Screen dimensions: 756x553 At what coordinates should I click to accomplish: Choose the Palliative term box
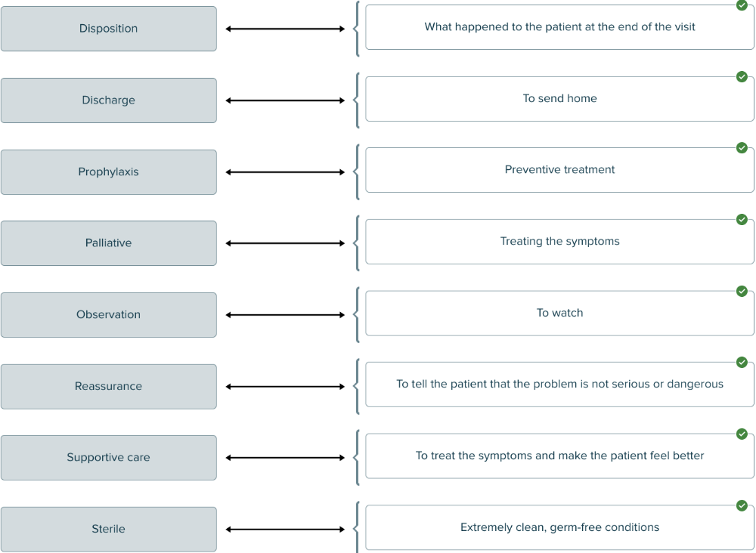pos(108,243)
